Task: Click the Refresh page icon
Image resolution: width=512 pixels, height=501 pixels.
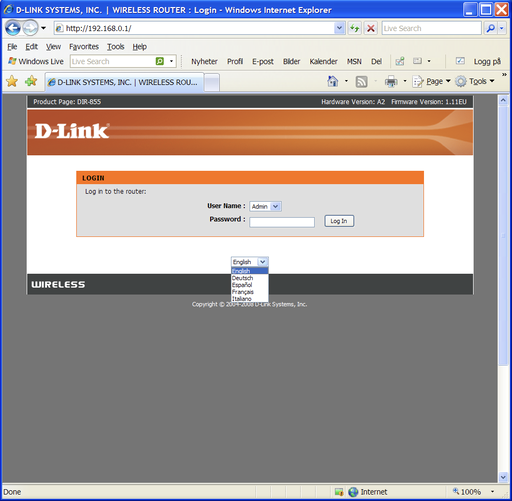Action: [355, 28]
